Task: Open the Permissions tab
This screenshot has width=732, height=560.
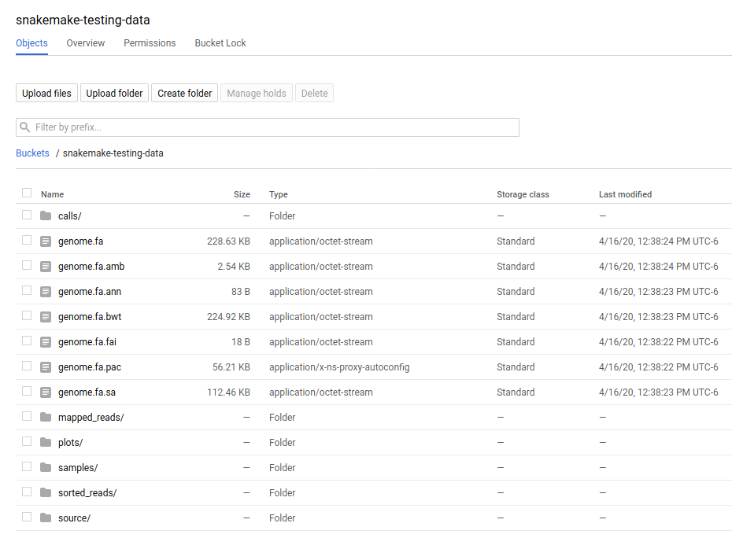Action: 150,43
